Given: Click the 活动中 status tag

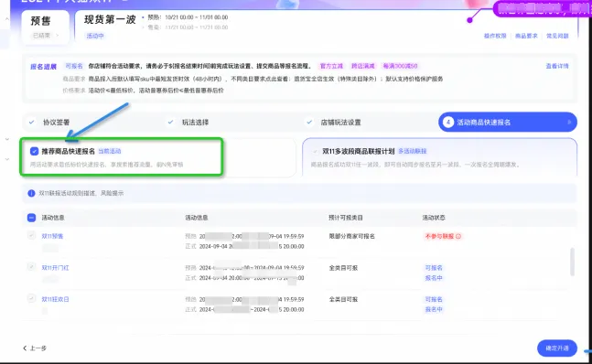Looking at the screenshot, I should click(x=95, y=36).
